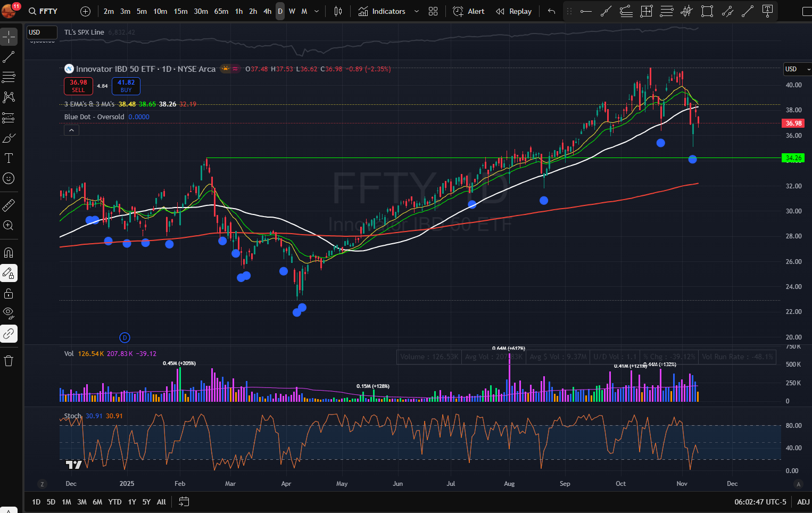The image size is (812, 513).
Task: Select the horizontal line tool in favorites bar
Action: [586, 11]
